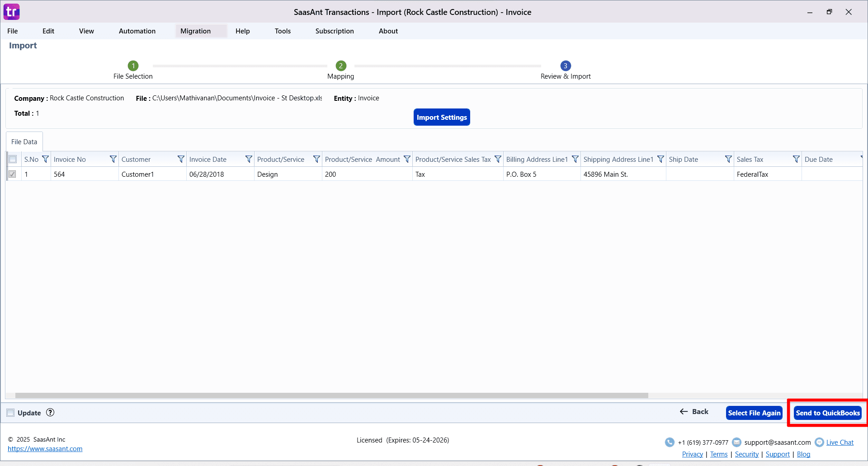868x466 pixels.
Task: Select the Tax cell under Product/Service Sales Tax
Action: (x=458, y=174)
